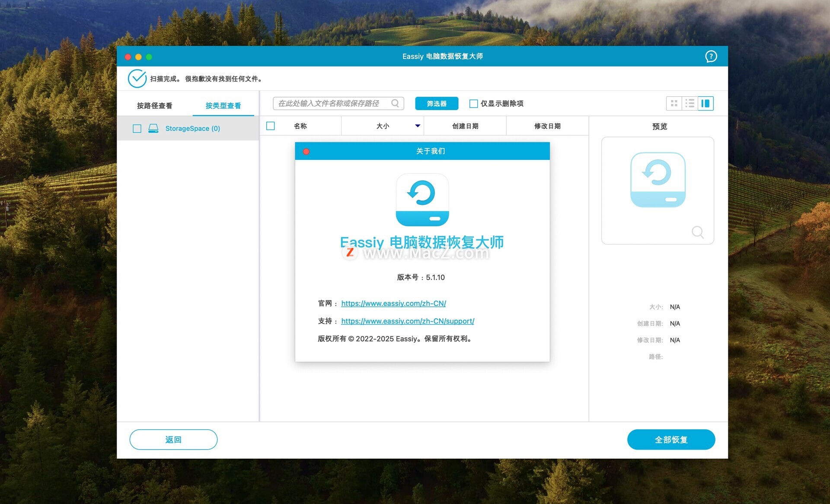The height and width of the screenshot is (504, 830).
Task: Tick the StorageSpace (0) checkbox
Action: (137, 129)
